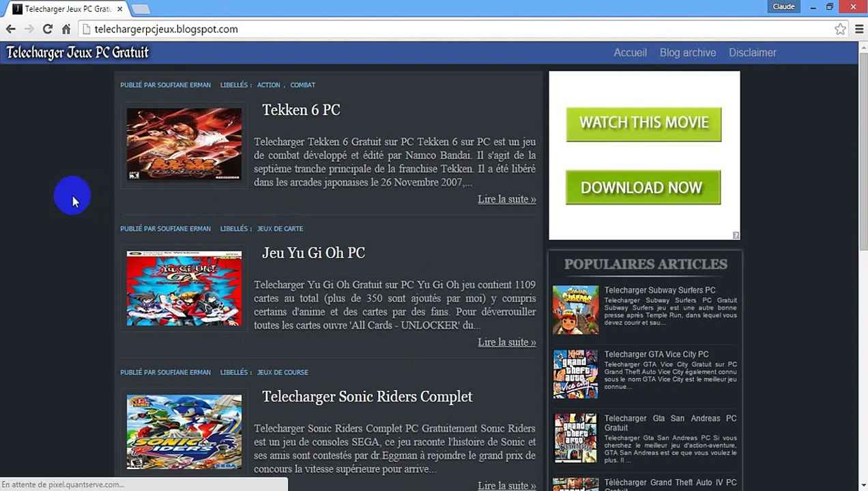Open Telecharger GTA Vice City PC article
This screenshot has height=491, width=868.
pyautogui.click(x=656, y=354)
